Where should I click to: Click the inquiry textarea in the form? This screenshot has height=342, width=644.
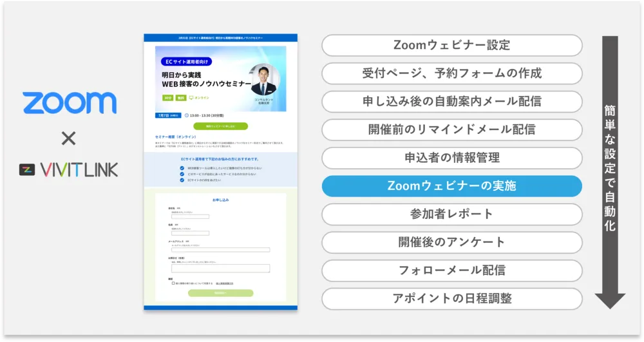tap(220, 269)
